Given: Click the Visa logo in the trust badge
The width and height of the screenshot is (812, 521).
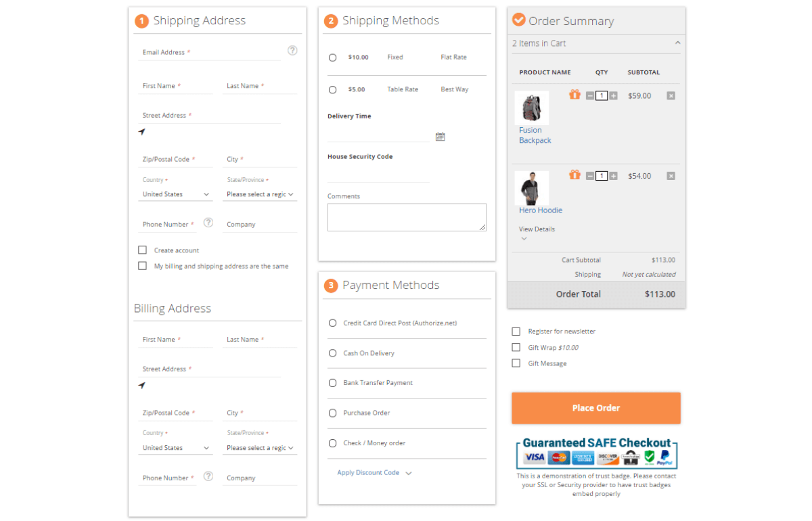Looking at the screenshot, I should point(533,457).
